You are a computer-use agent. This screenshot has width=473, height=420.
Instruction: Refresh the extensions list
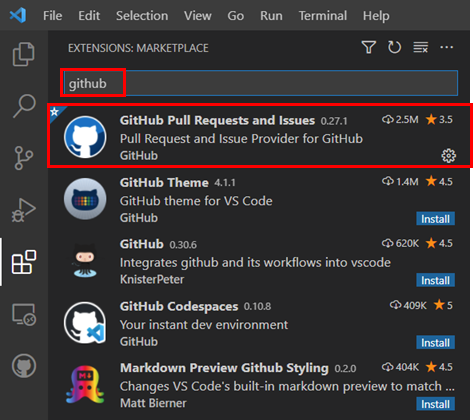click(394, 47)
